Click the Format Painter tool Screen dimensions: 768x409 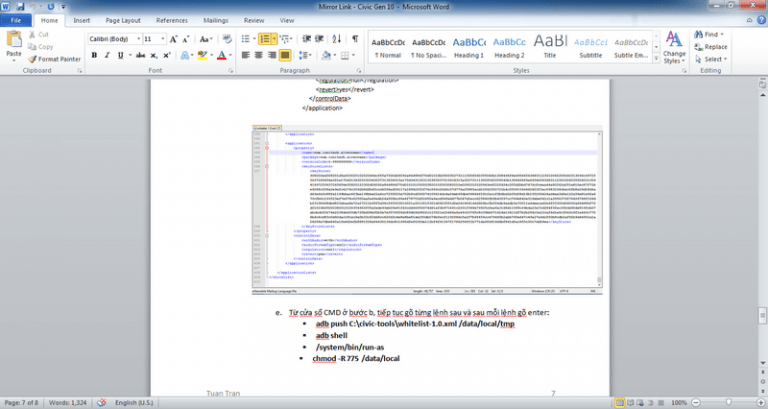pos(56,59)
